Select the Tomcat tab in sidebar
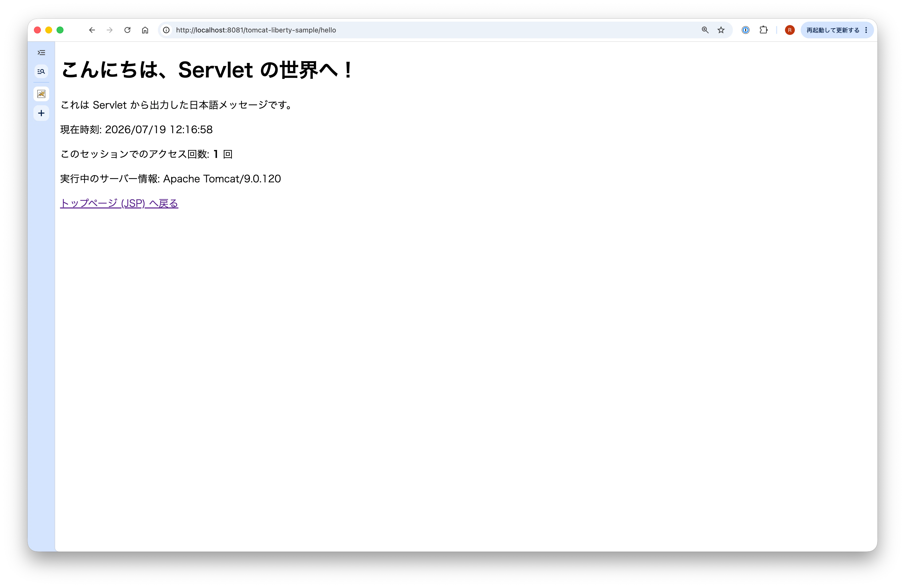Viewport: 905px width, 588px height. pos(41,94)
